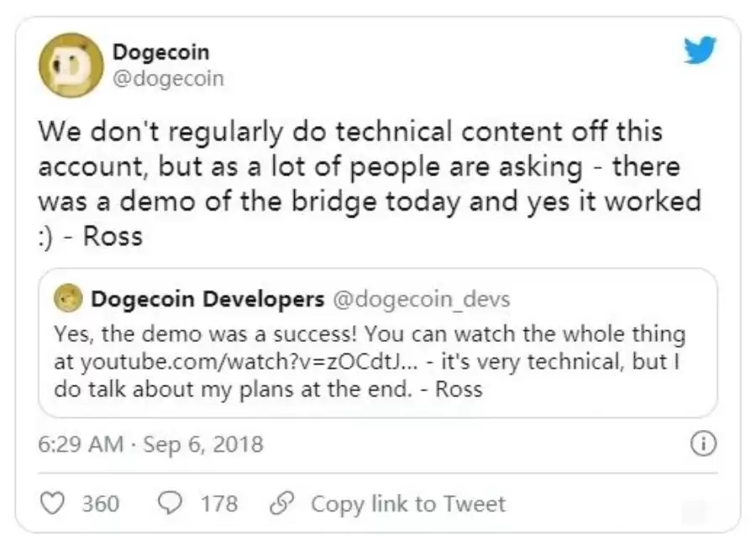The width and height of the screenshot is (756, 545).
Task: Click the "Copy link to Tweet" text
Action: (408, 504)
